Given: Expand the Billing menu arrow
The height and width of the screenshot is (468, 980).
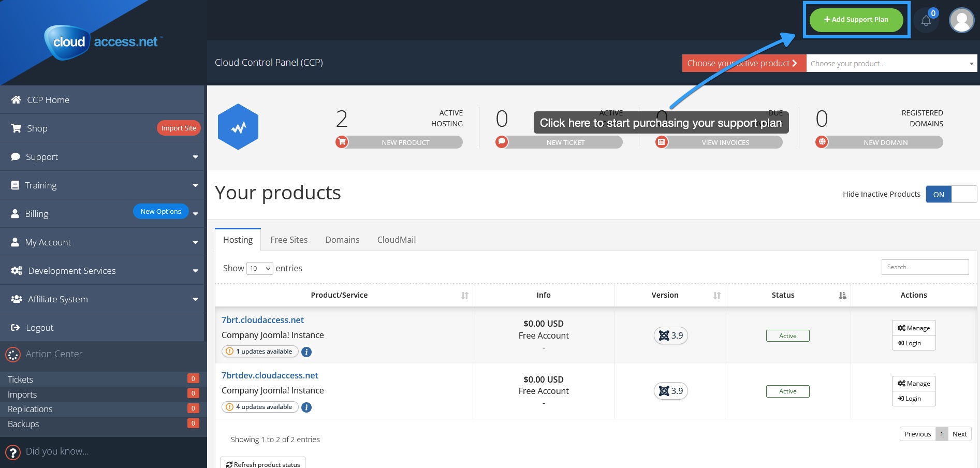Looking at the screenshot, I should coord(195,214).
